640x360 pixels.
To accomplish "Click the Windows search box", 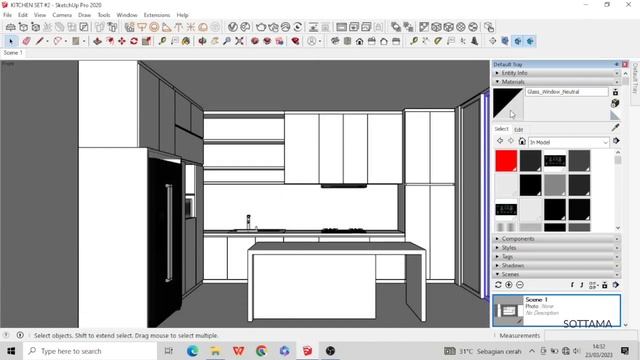I will click(x=90, y=351).
